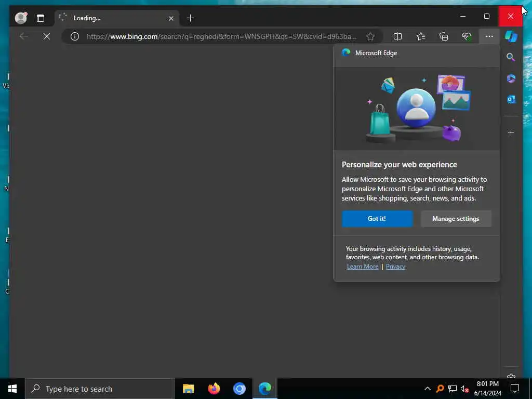The height and width of the screenshot is (399, 532).
Task: Open the Learn More link
Action: point(363,267)
